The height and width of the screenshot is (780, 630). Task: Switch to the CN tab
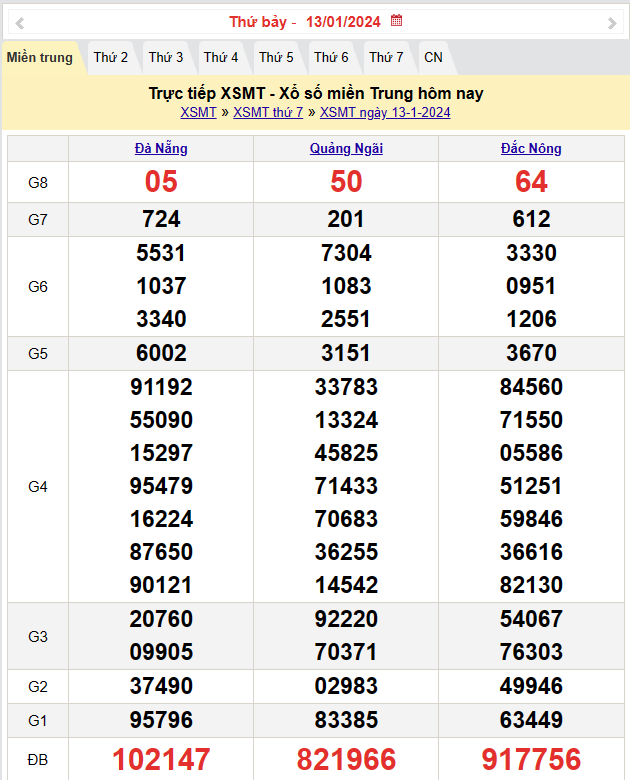(433, 58)
